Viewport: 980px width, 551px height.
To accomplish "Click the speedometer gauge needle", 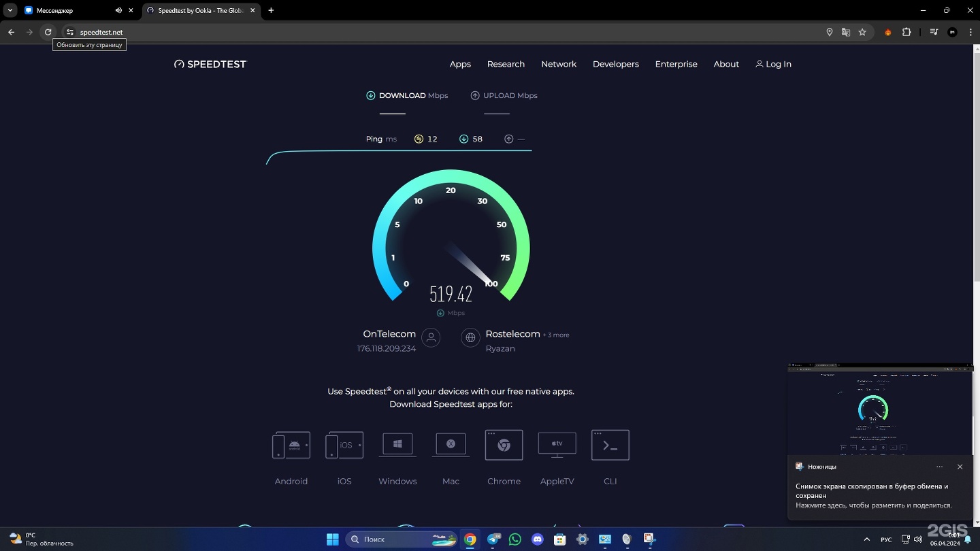I will tap(470, 263).
